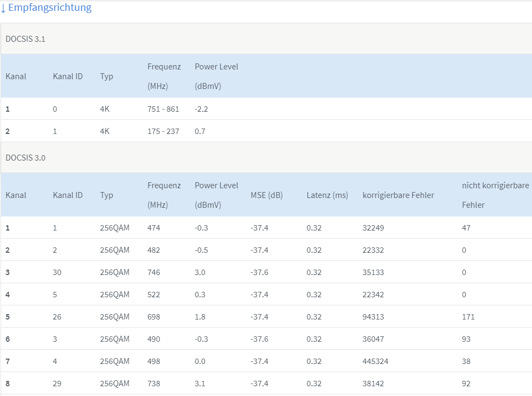Select correctable errors value 32249
This screenshot has height=396, width=532.
pyautogui.click(x=373, y=228)
